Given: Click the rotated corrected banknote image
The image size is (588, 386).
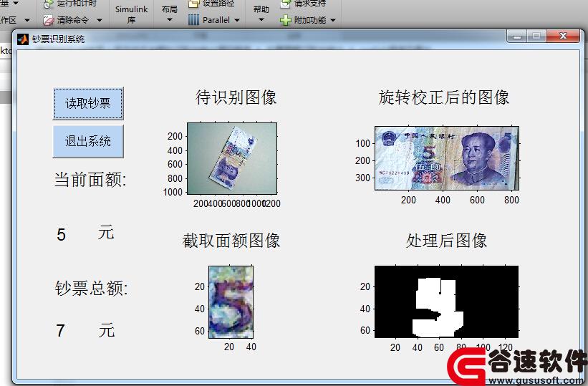Looking at the screenshot, I should 447,158.
